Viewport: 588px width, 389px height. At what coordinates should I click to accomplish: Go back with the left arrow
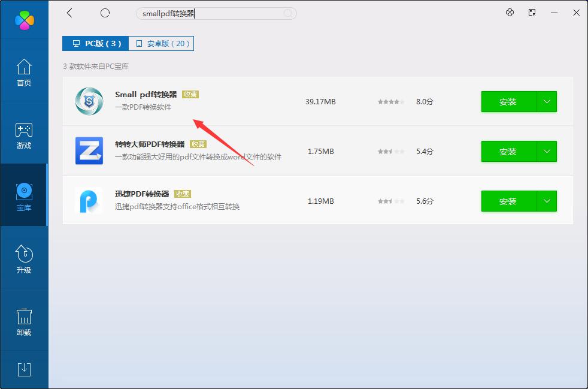(x=69, y=13)
